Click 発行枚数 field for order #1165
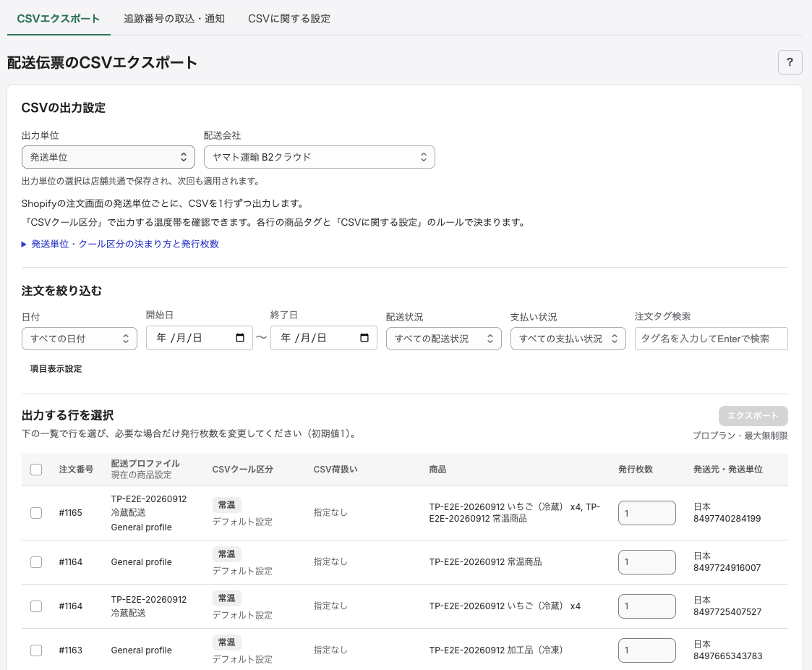Screen dimensions: 812x670 (647, 513)
